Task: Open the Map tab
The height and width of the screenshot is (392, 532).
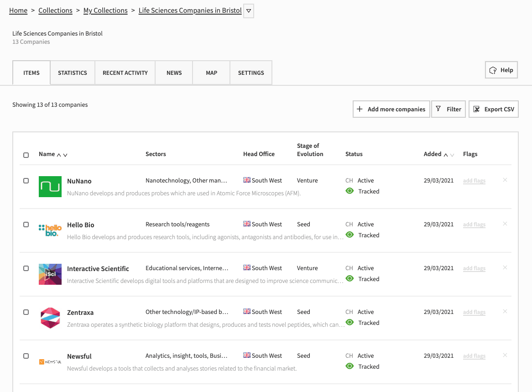Action: tap(211, 73)
